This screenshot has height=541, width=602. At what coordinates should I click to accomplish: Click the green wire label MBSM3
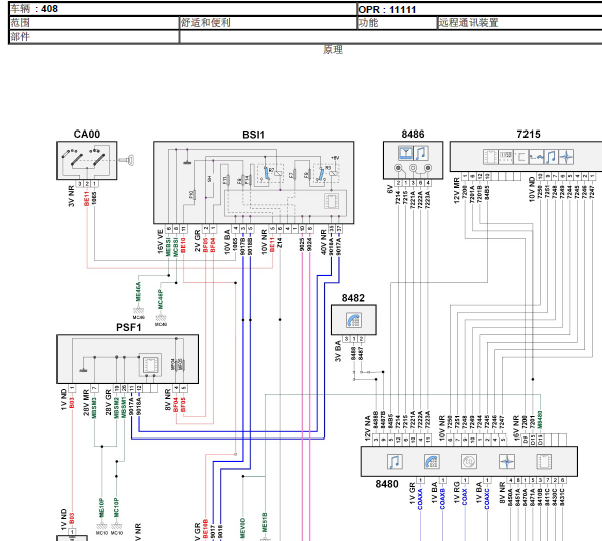94,407
